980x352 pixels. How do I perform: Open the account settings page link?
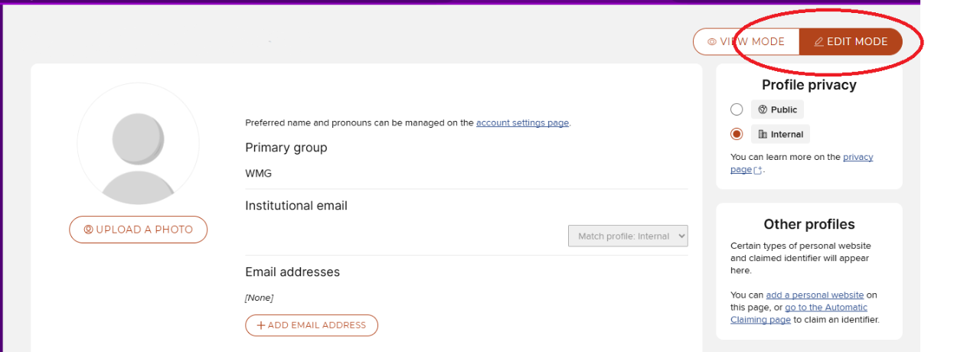pyautogui.click(x=522, y=122)
